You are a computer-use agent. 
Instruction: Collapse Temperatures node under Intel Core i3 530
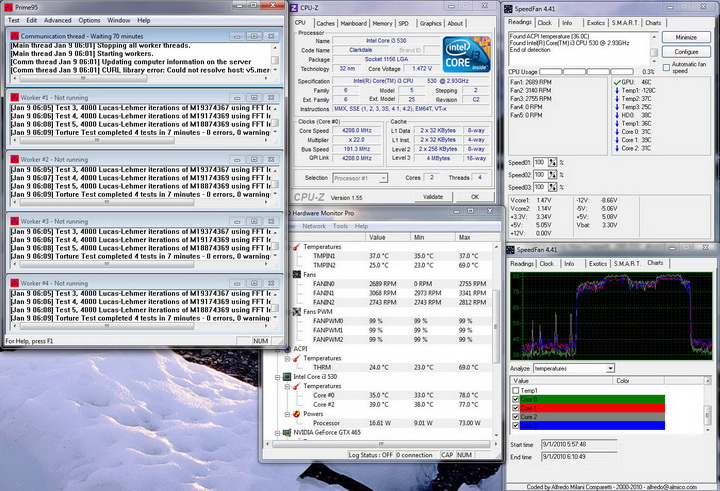(287, 386)
